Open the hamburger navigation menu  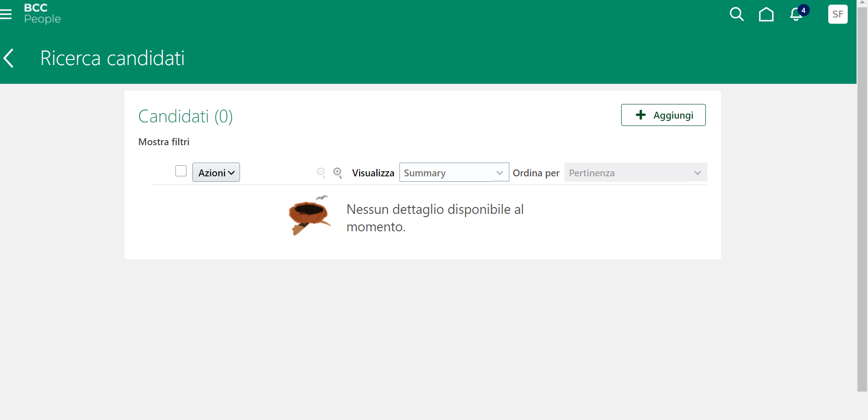click(7, 14)
